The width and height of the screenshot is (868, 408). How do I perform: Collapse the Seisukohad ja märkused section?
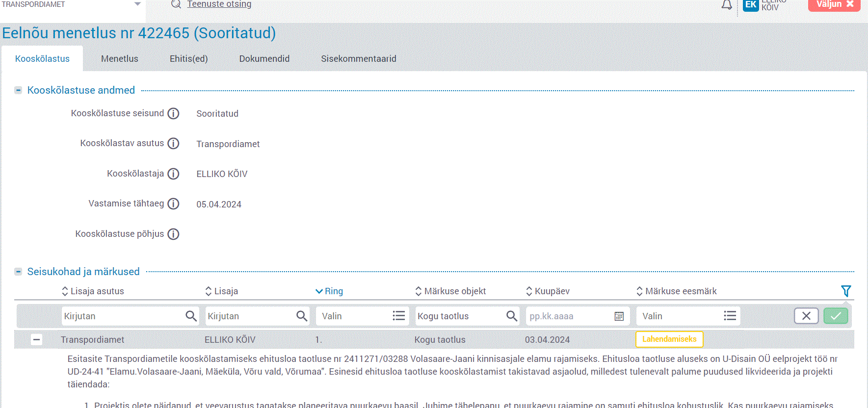click(x=18, y=272)
